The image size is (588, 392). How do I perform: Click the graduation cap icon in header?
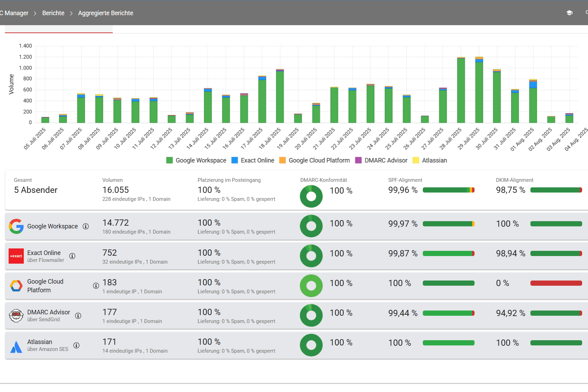[569, 13]
